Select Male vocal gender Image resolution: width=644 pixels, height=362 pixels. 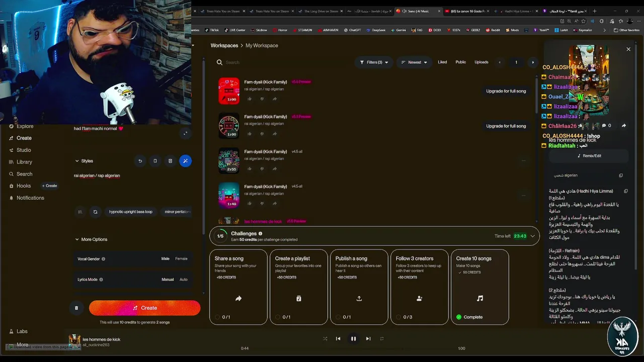(x=165, y=259)
